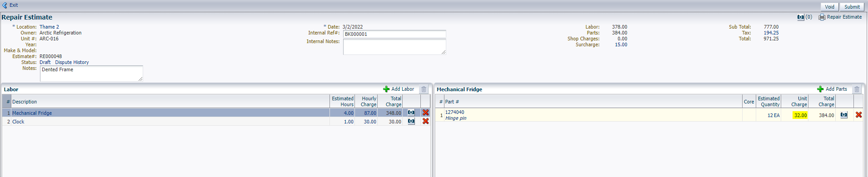Delete Mechanical Fridge labor row with red X

point(426,113)
